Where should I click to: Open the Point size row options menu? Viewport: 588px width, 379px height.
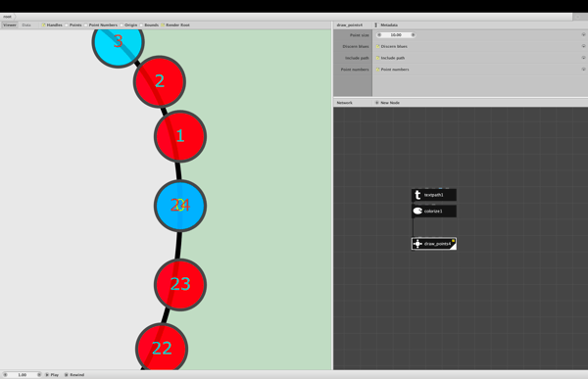click(583, 34)
